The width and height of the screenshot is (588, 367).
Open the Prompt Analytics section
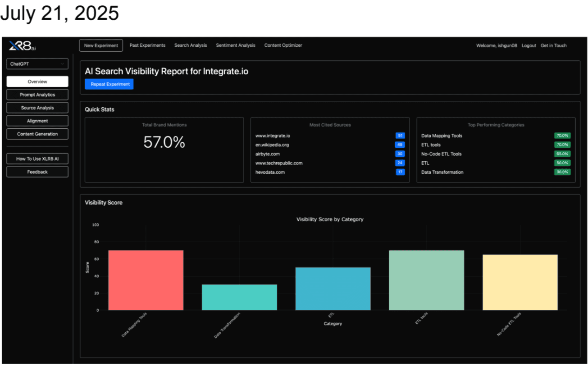37,95
